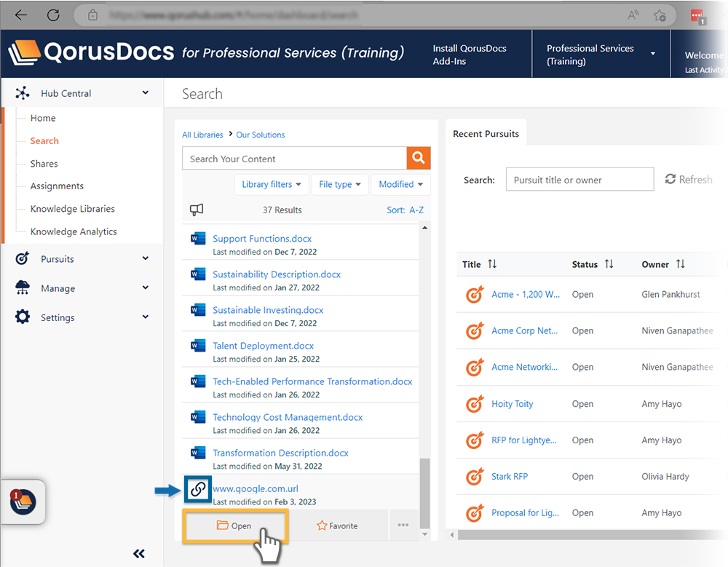Image resolution: width=728 pixels, height=567 pixels.
Task: Open the read aloud icon in address bar
Action: point(633,15)
